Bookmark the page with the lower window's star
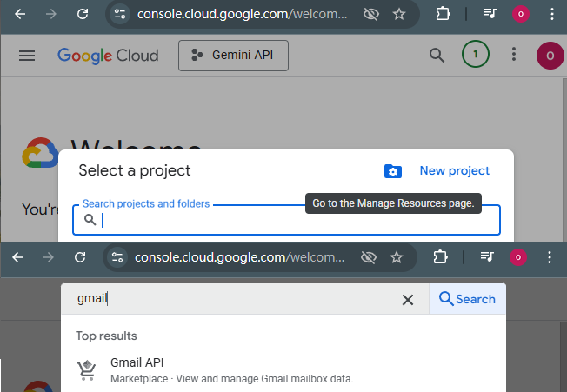The height and width of the screenshot is (392, 567). click(397, 257)
